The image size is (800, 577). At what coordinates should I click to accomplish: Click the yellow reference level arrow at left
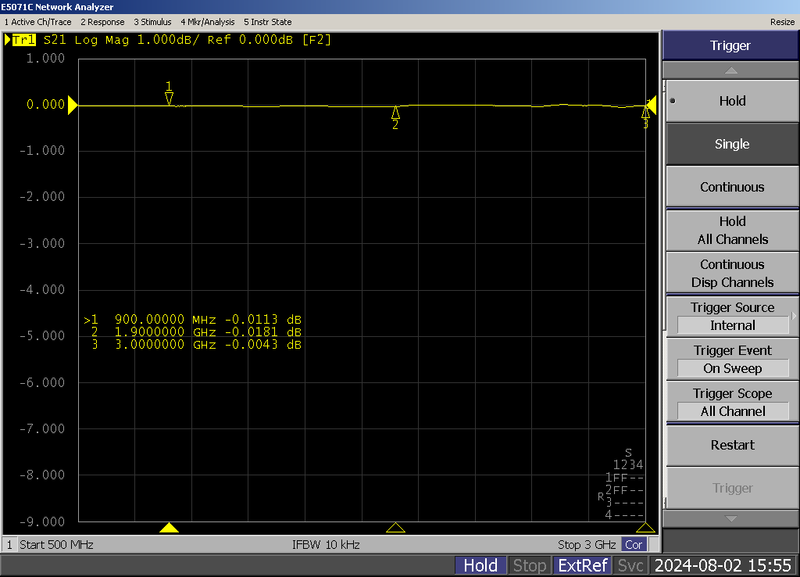point(72,105)
